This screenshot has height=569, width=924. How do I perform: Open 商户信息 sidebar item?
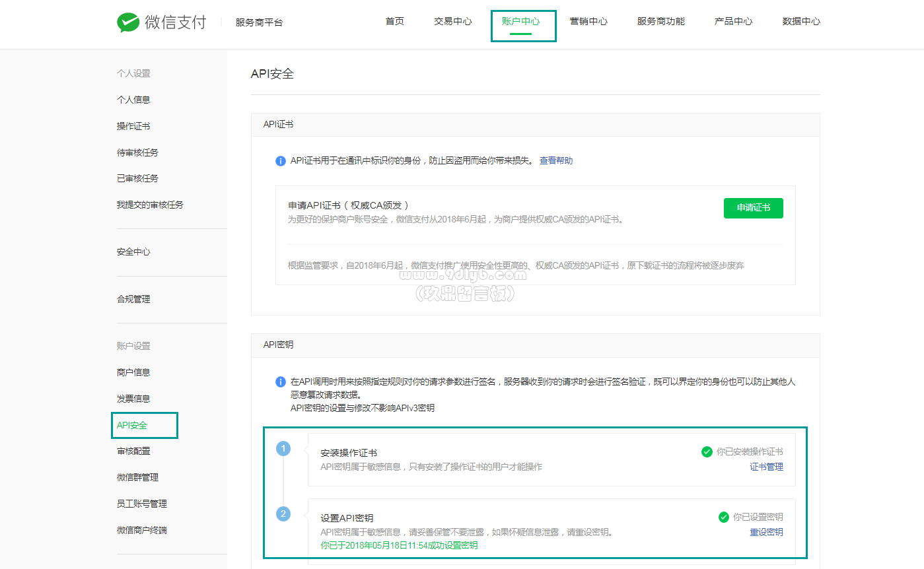(x=133, y=372)
